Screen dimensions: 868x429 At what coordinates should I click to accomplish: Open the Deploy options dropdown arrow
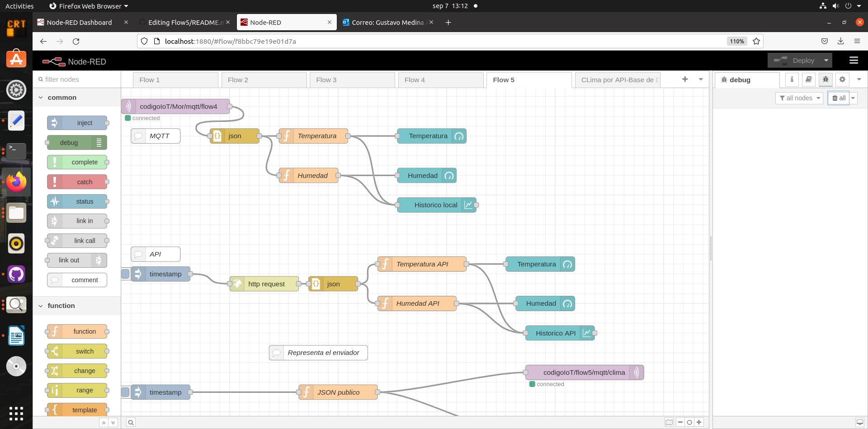[826, 61]
